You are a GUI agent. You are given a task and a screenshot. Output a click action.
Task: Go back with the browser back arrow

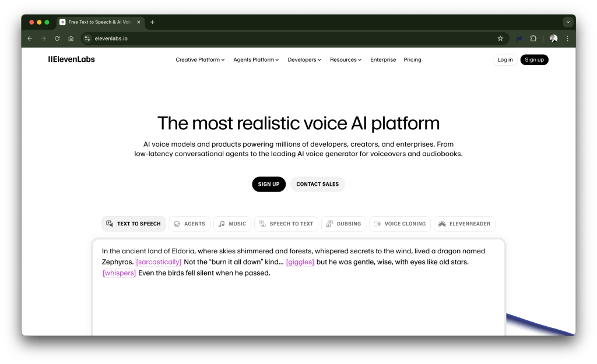click(30, 38)
